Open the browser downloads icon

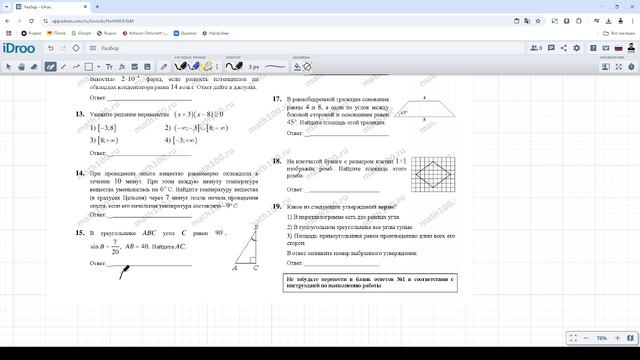click(609, 21)
